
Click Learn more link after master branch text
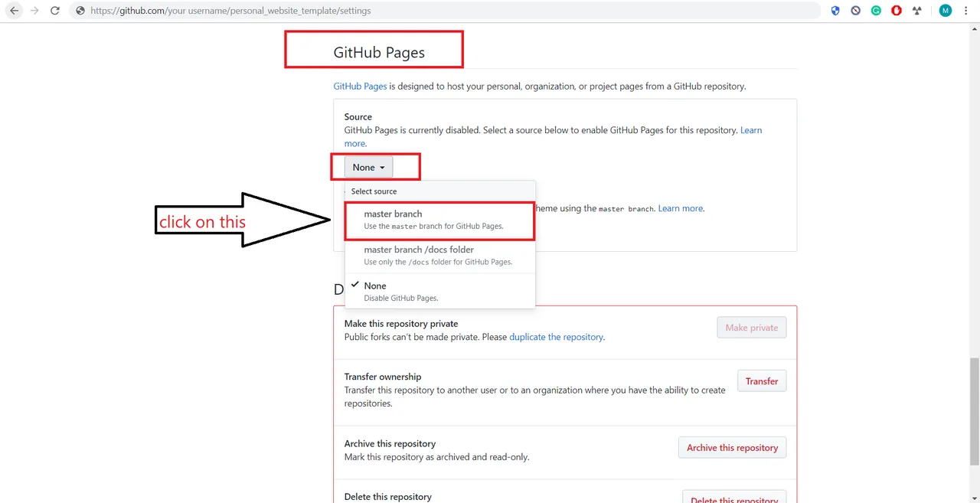coord(681,208)
